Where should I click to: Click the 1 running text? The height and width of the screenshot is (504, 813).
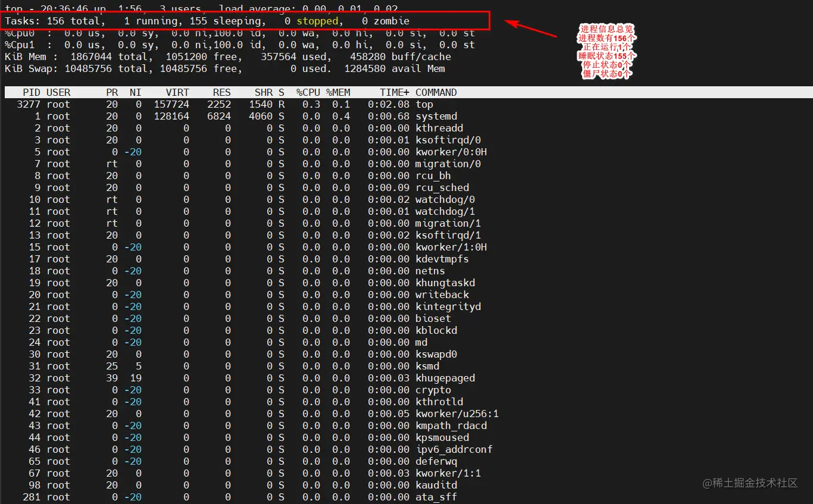[151, 21]
